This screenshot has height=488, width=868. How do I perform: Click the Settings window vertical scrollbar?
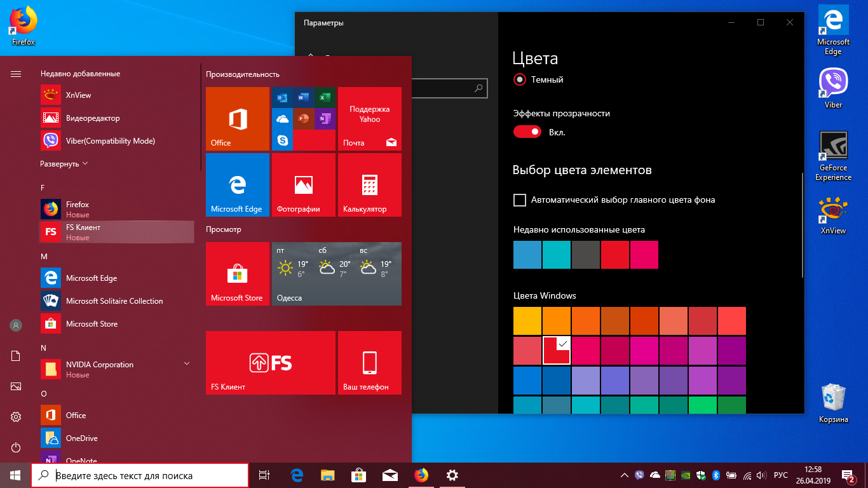coord(803,226)
